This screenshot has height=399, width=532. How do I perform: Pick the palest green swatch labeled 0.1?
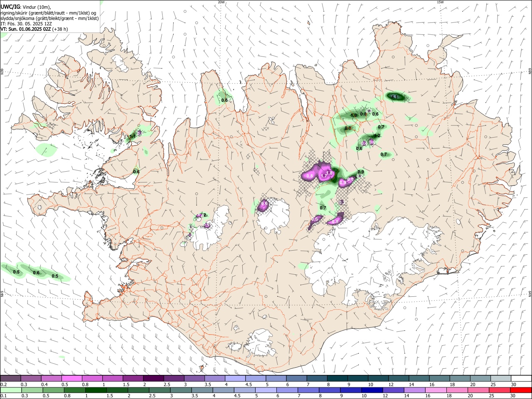click(11, 390)
